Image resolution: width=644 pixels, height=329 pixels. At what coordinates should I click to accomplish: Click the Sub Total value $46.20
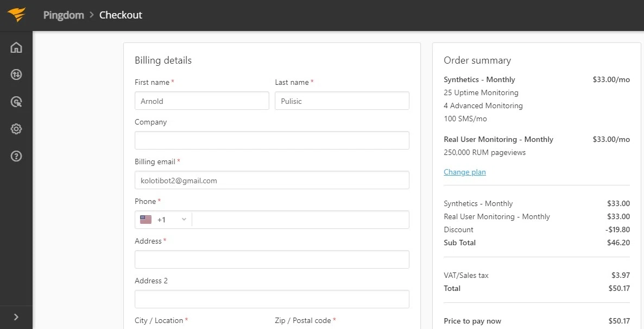(x=618, y=243)
